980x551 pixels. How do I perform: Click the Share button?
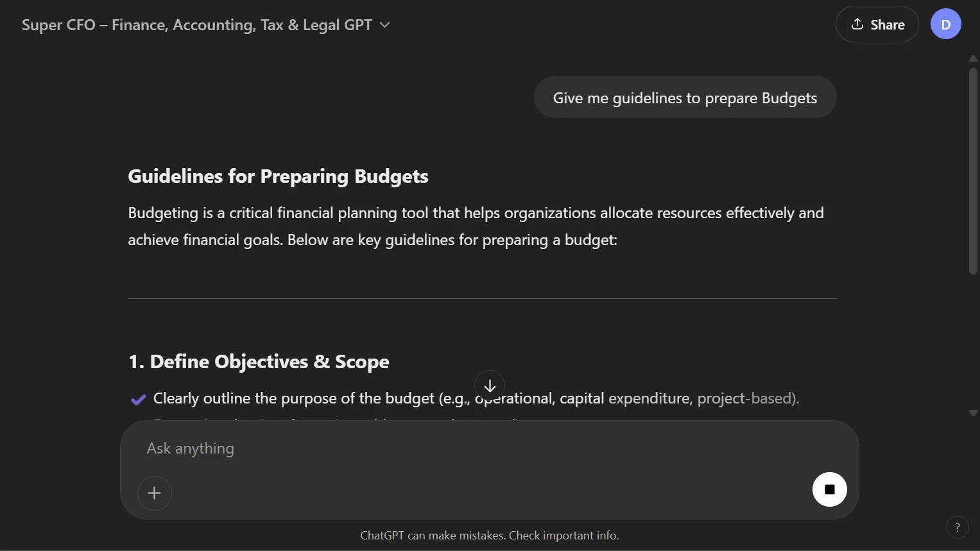click(x=877, y=24)
